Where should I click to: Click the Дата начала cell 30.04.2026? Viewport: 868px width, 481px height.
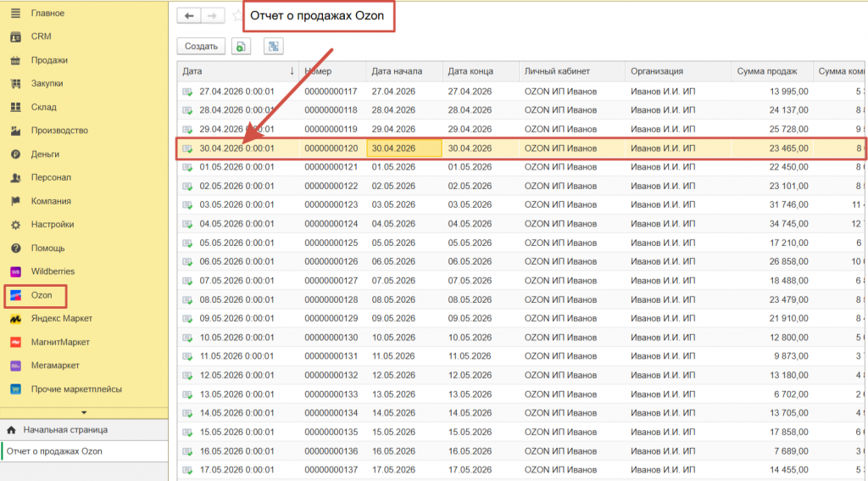(404, 148)
